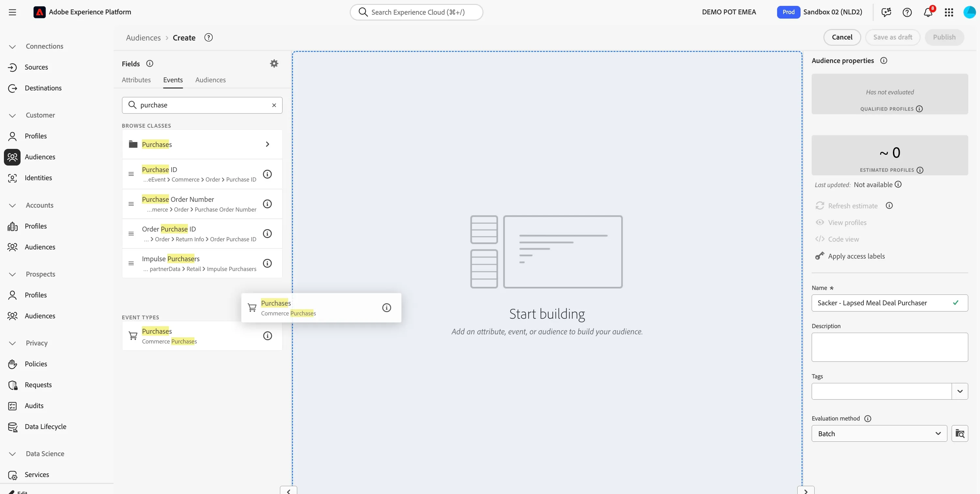Click the Adobe Experience Platform logo
This screenshot has height=494, width=980.
coord(39,12)
